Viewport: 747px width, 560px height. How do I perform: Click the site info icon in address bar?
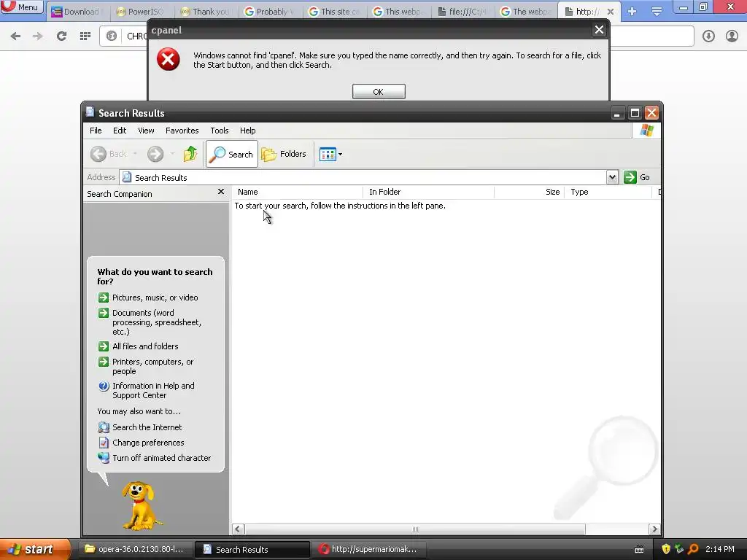click(112, 36)
